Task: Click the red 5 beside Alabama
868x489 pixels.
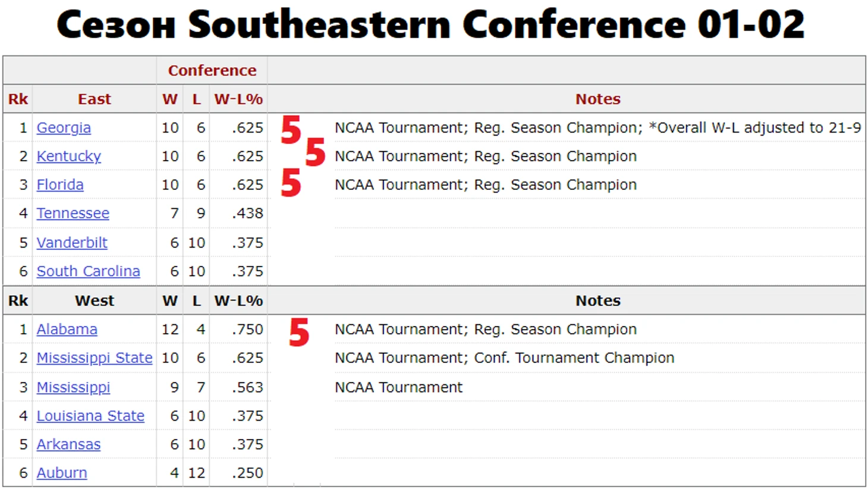Action: point(299,331)
